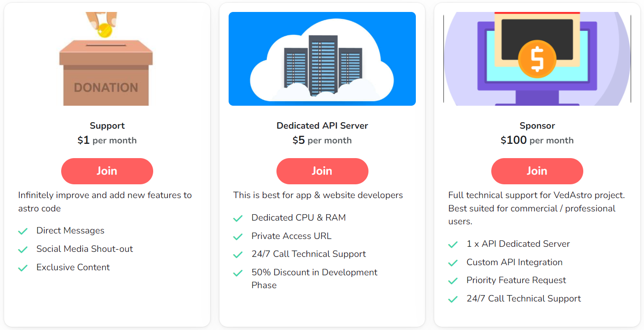Click checkmark next to Custom API Integration
Viewport: 644px width, 330px height.
[453, 263]
